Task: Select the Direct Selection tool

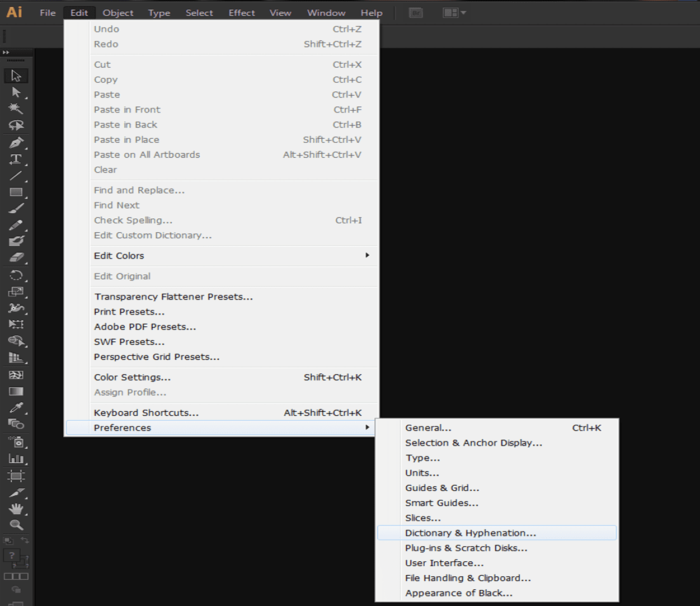Action: pos(16,92)
